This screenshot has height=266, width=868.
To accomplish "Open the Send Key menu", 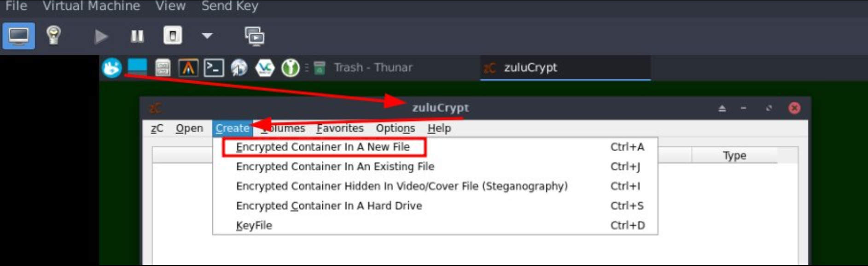I will (x=230, y=6).
